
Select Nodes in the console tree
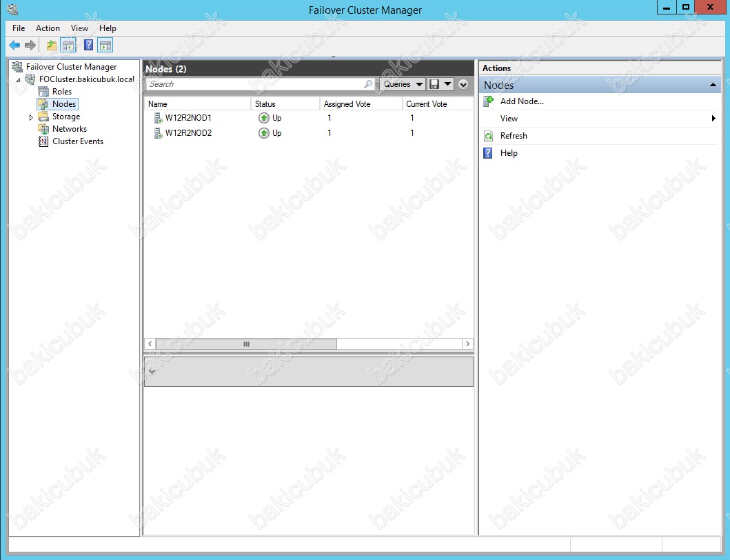[64, 104]
